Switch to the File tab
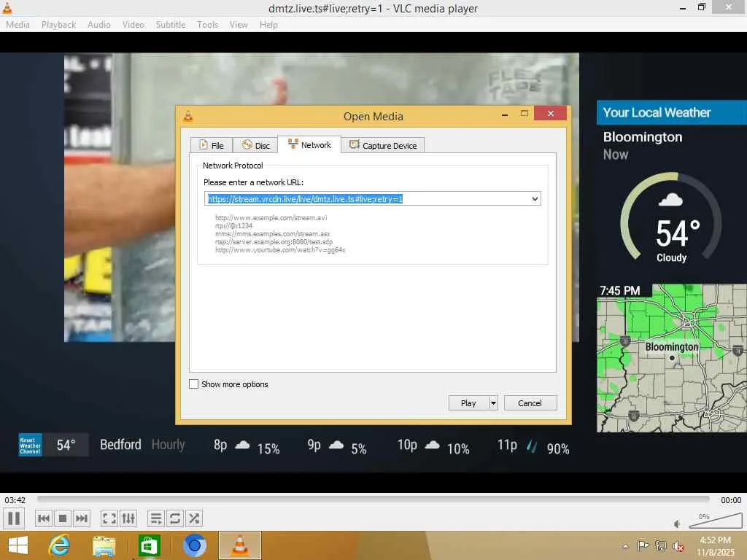The width and height of the screenshot is (747, 560). pos(211,145)
